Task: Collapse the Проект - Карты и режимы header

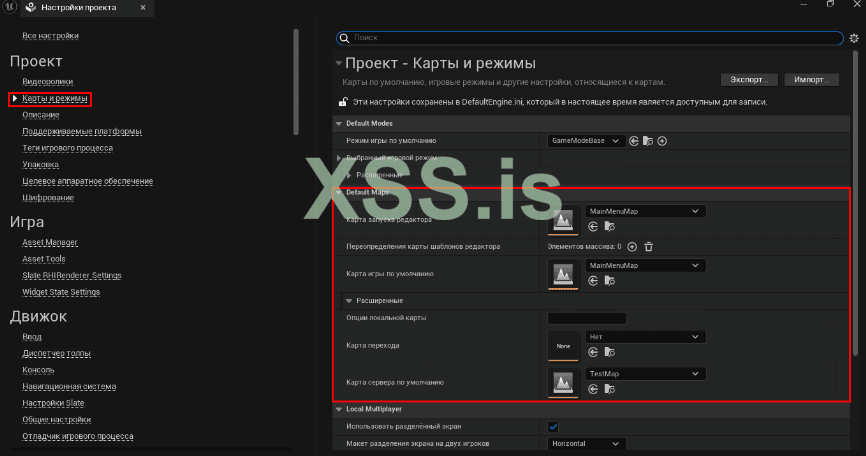Action: (x=339, y=63)
